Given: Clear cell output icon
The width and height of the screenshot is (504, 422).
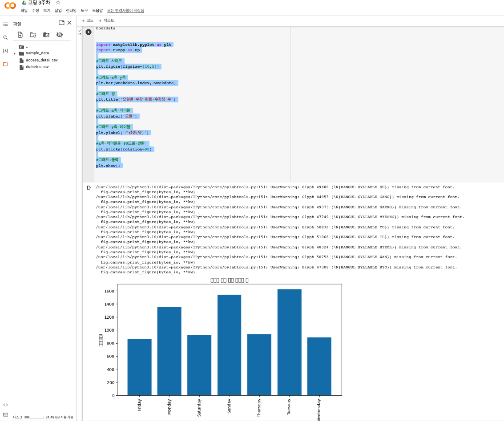Looking at the screenshot, I should tap(89, 187).
